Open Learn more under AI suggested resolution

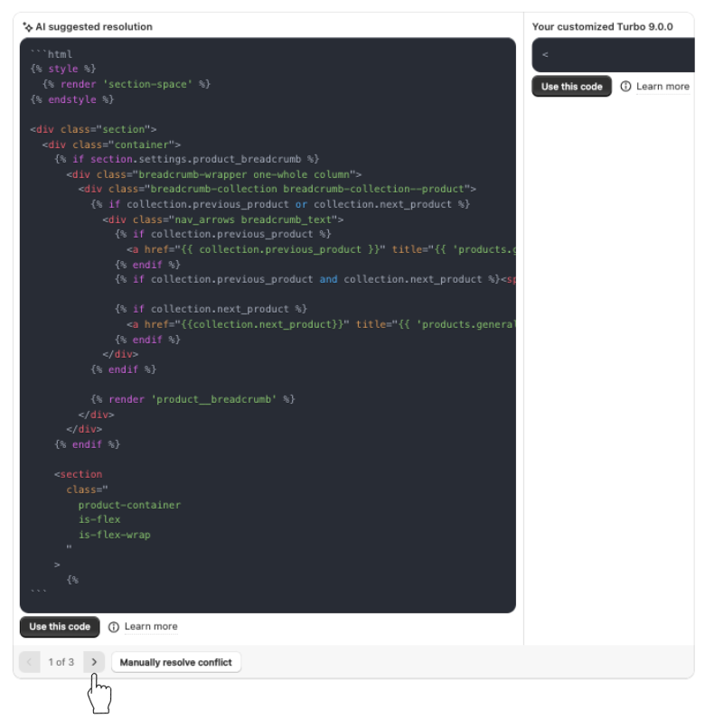[151, 626]
